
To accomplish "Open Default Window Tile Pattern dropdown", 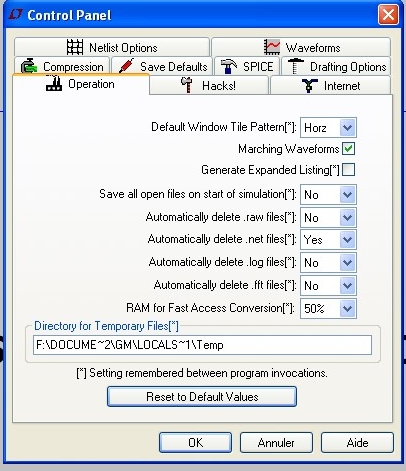I will [x=328, y=127].
